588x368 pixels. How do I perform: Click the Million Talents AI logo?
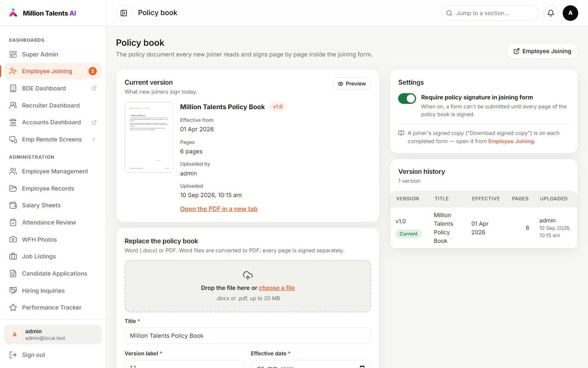(x=42, y=13)
